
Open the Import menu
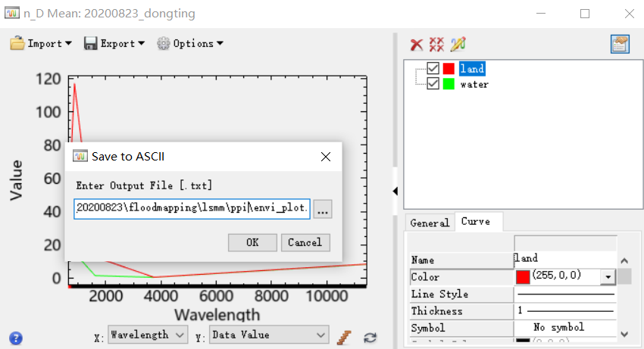pos(41,43)
